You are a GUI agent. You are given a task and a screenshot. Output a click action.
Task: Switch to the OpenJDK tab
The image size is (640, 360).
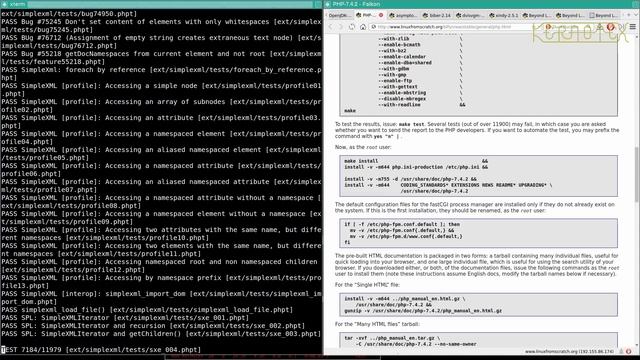[x=340, y=15]
